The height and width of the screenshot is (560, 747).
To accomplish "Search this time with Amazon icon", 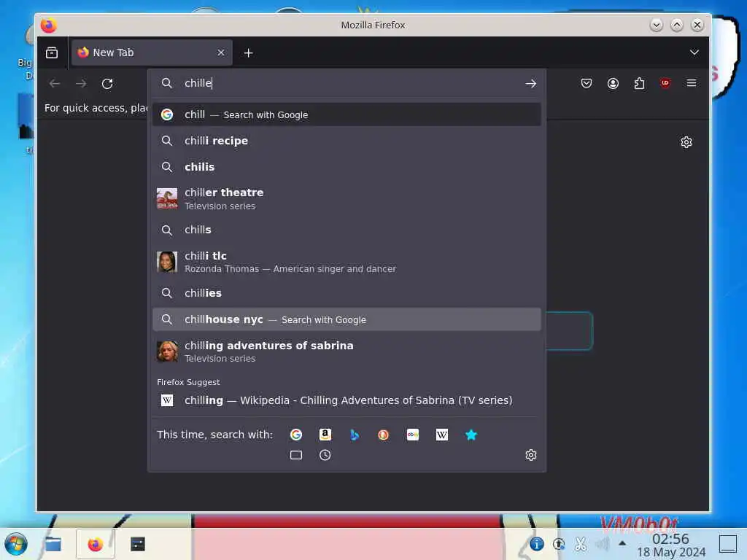I will (x=325, y=435).
